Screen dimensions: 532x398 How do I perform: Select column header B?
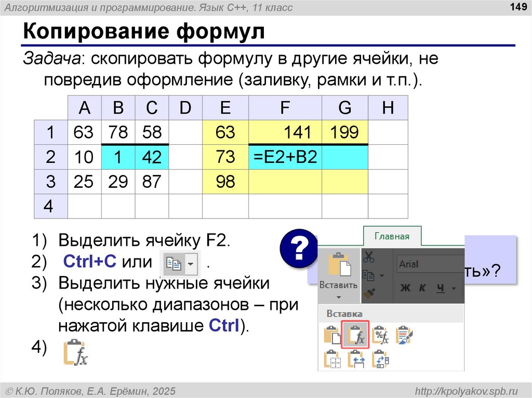coord(118,108)
